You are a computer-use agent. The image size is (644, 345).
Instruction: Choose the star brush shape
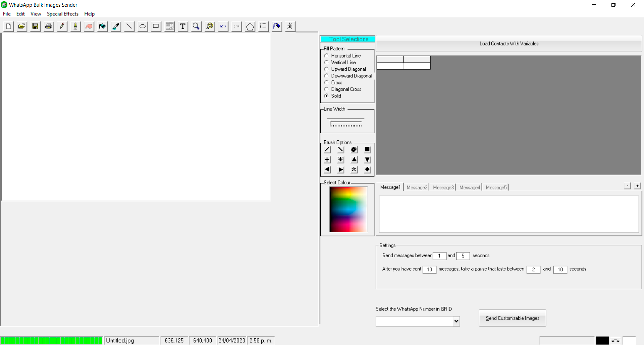[354, 170]
